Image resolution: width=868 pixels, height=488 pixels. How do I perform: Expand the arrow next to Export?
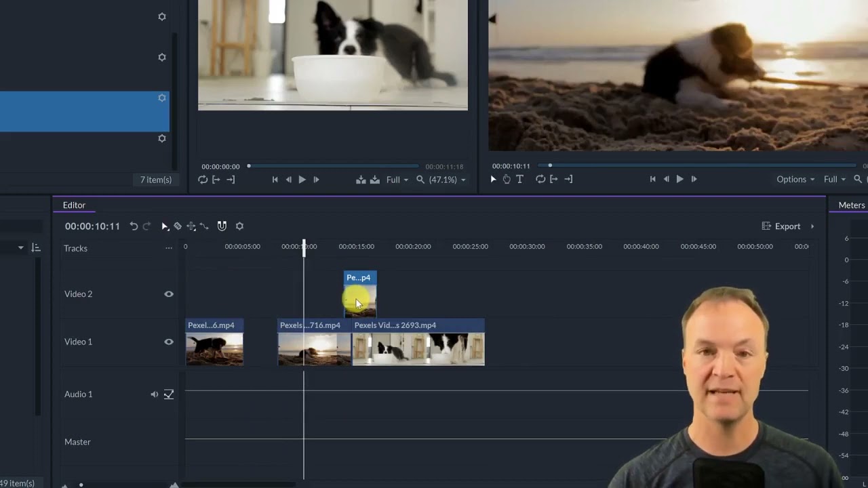[812, 226]
